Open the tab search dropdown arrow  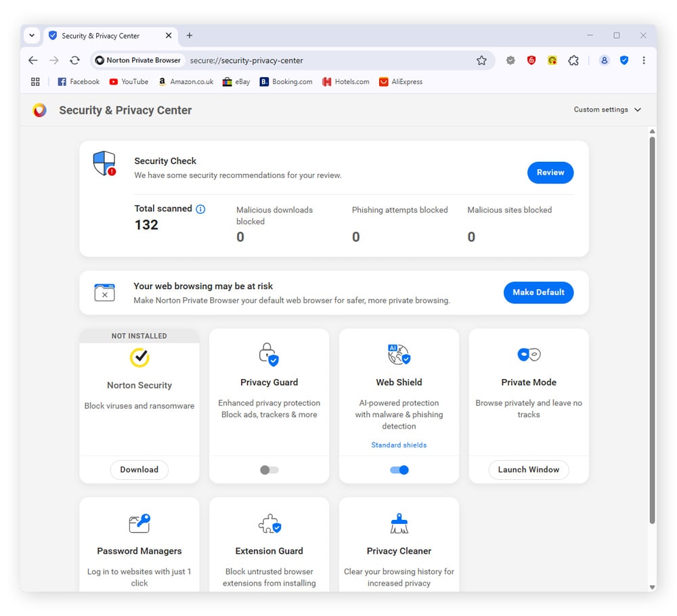[x=32, y=35]
